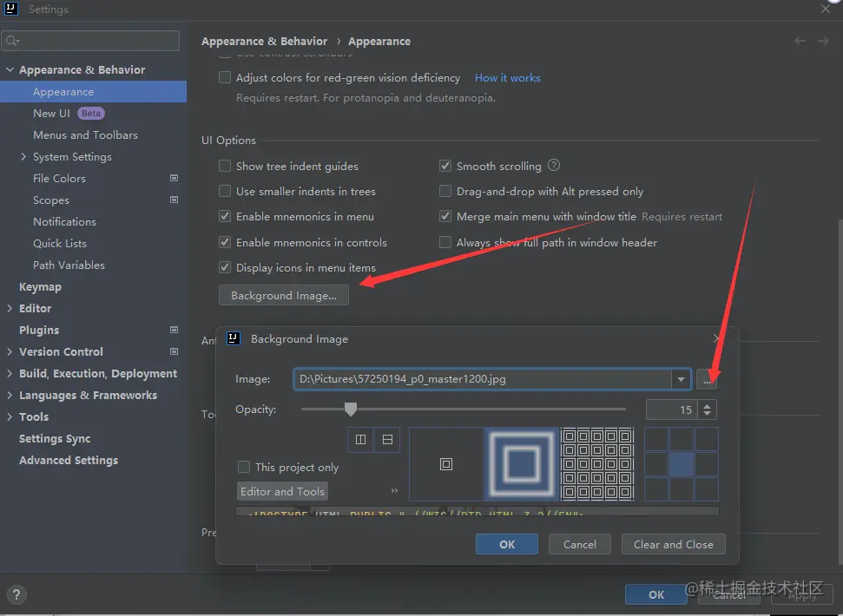Screen dimensions: 843x616
Task: Expand Languages & Frameworks node
Action: tap(10, 395)
